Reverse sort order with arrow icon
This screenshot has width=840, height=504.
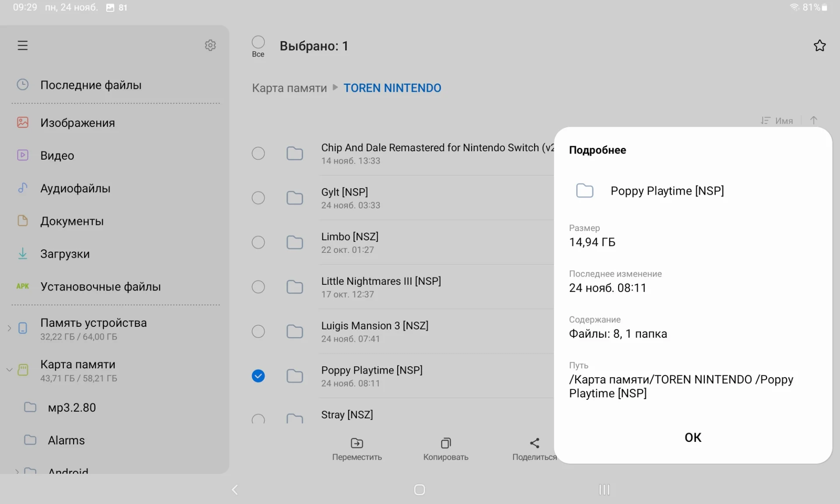[813, 120]
